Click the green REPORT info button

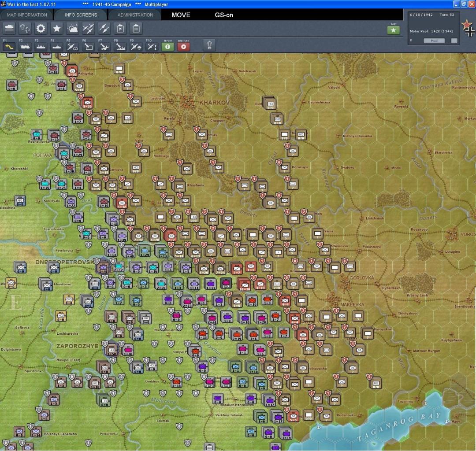[x=167, y=46]
